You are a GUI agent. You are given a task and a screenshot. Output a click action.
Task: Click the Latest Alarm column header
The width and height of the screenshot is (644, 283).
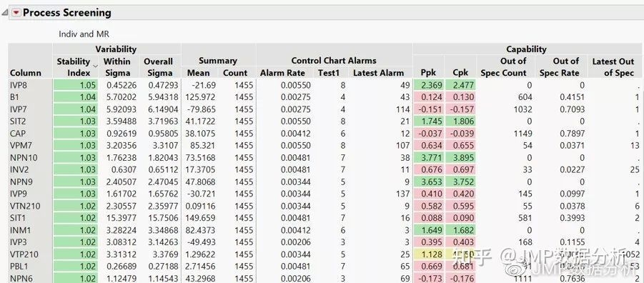tap(378, 73)
